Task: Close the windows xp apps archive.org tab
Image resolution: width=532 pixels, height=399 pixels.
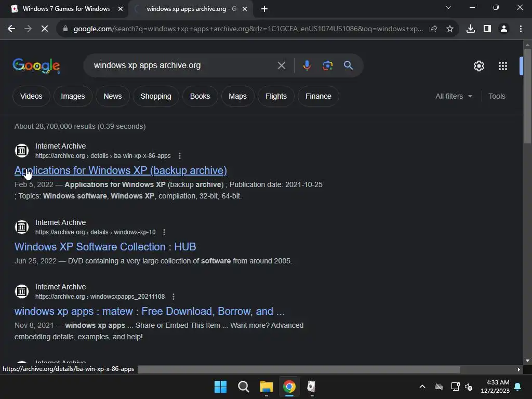Action: [245, 9]
